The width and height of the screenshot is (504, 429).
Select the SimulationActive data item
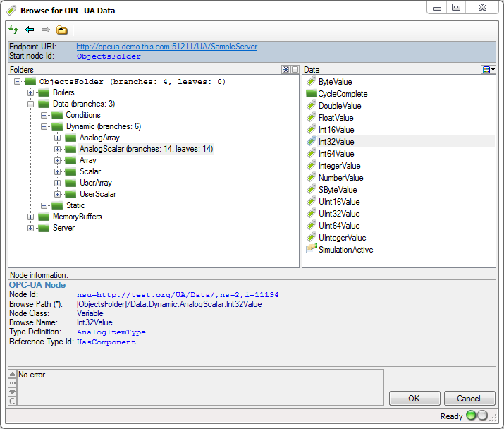pos(345,250)
